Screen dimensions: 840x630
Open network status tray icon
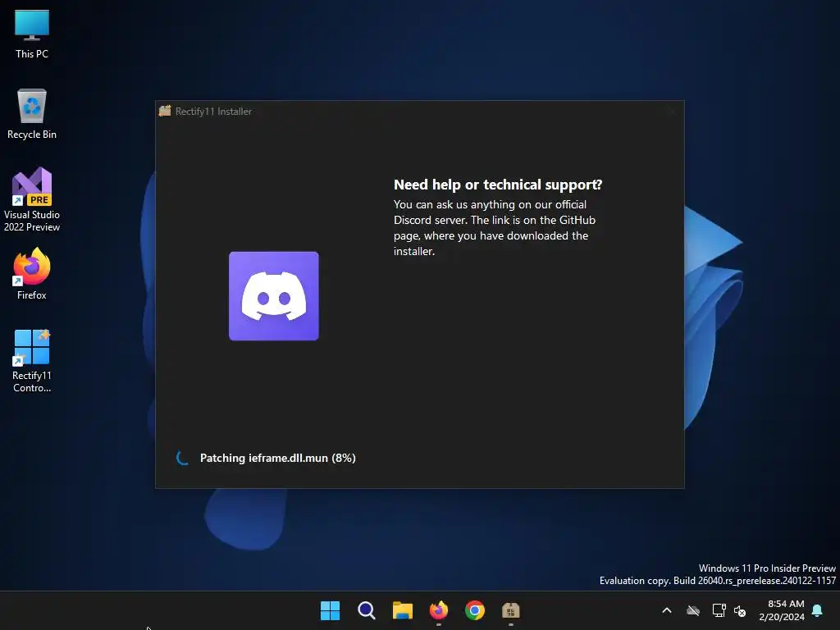pyautogui.click(x=719, y=610)
